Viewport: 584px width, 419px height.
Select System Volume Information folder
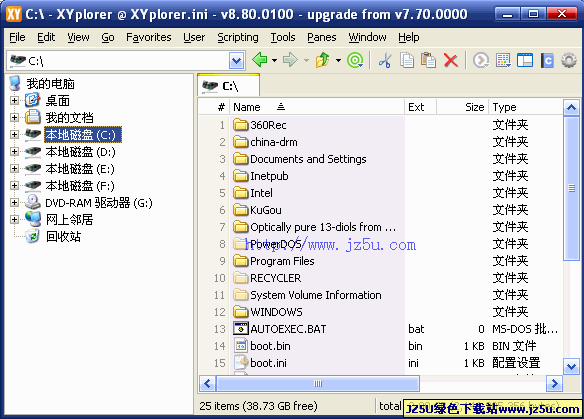[315, 295]
